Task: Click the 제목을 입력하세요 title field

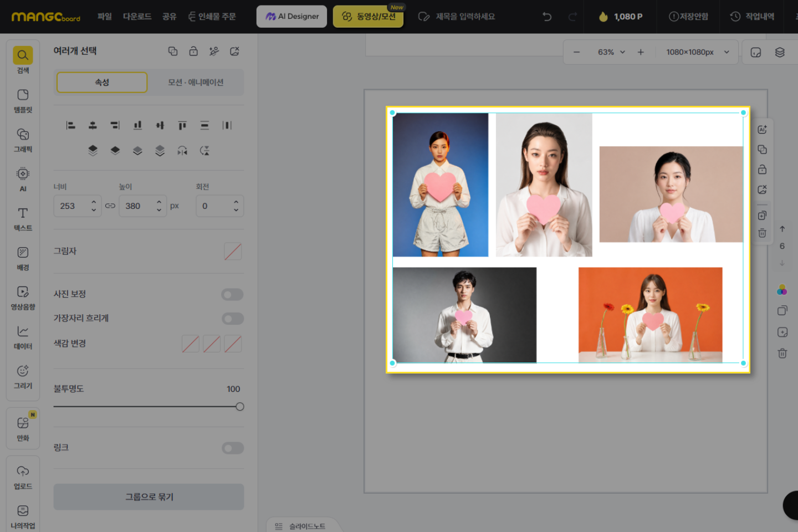Action: pos(465,17)
